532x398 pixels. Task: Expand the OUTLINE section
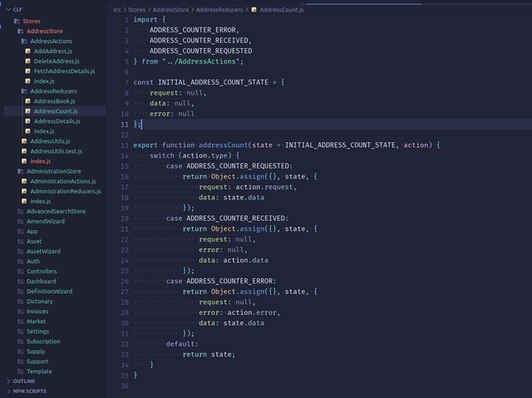[24, 381]
